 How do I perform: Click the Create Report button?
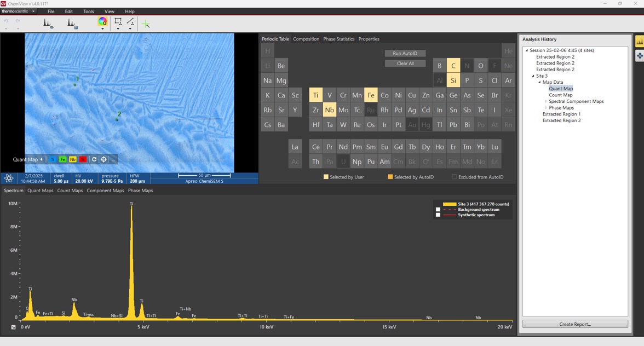coord(574,324)
